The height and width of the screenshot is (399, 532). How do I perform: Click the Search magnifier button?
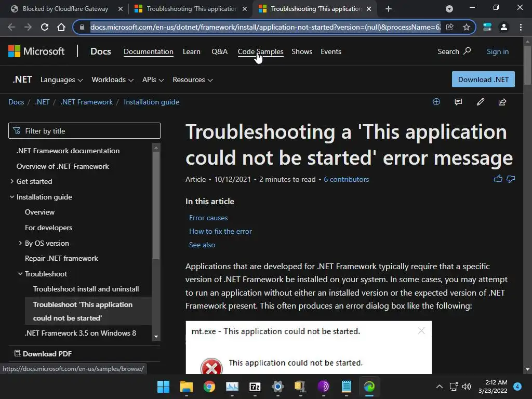click(454, 51)
